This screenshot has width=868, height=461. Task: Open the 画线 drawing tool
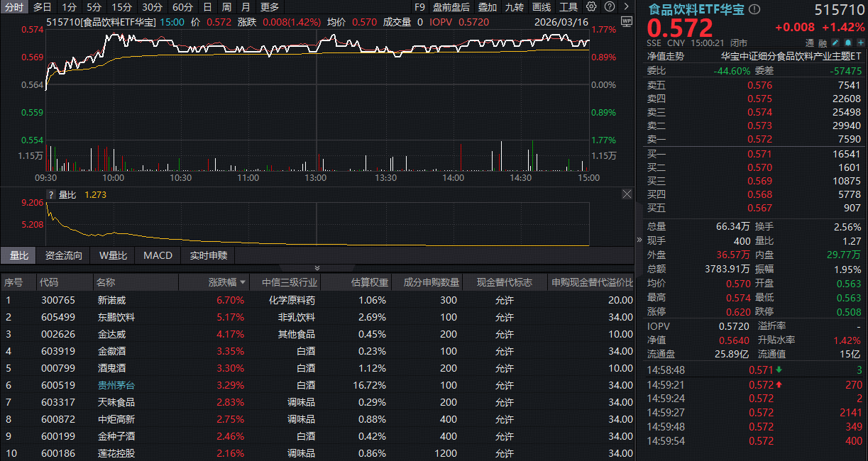point(542,7)
